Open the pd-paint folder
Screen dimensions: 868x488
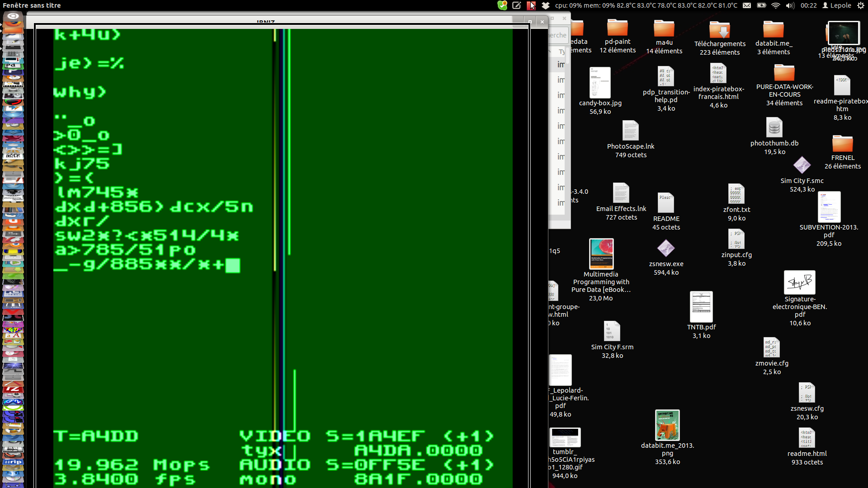pos(617,28)
